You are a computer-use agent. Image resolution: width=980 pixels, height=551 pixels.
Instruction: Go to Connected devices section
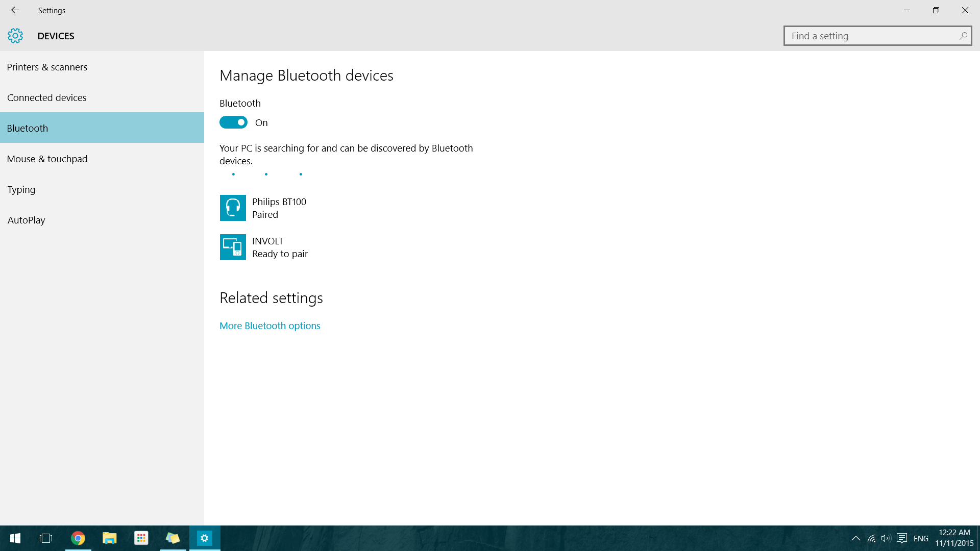click(x=47, y=97)
